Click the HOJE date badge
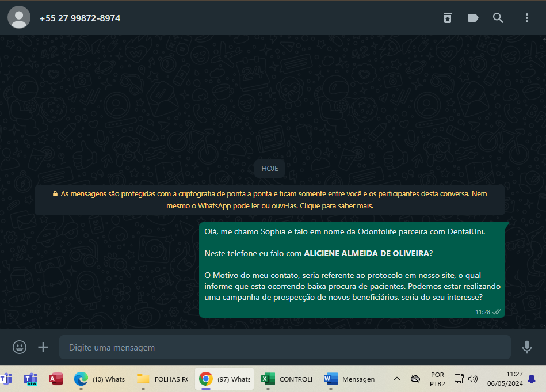This screenshot has width=546, height=392. pyautogui.click(x=269, y=169)
